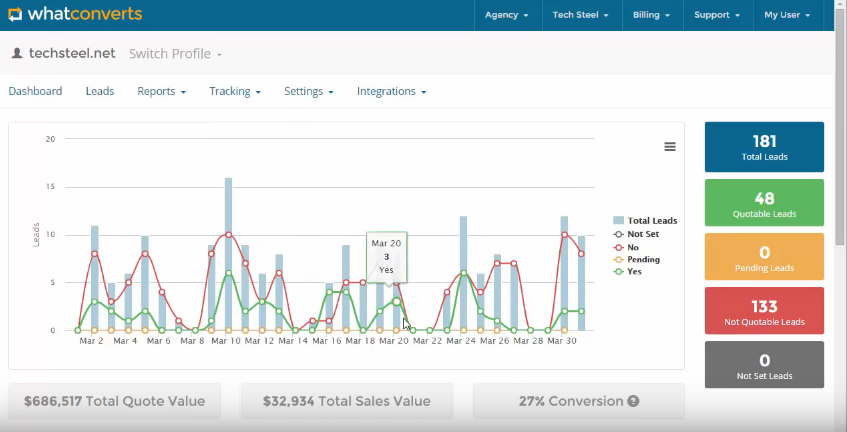Click the Conversion help question mark icon
Screen dimensions: 847x432
click(x=633, y=402)
